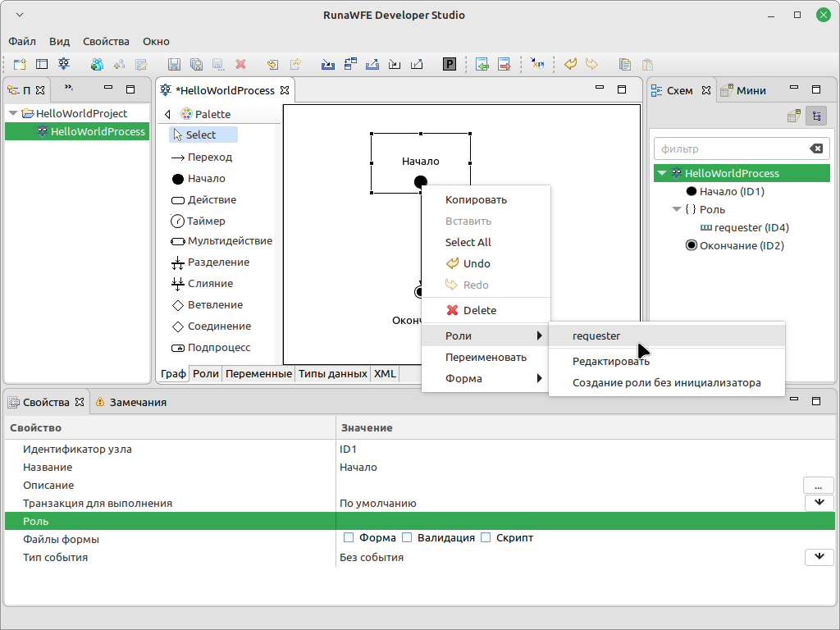Image resolution: width=840 pixels, height=630 pixels.
Task: Open the Файл menu
Action: [x=22, y=41]
